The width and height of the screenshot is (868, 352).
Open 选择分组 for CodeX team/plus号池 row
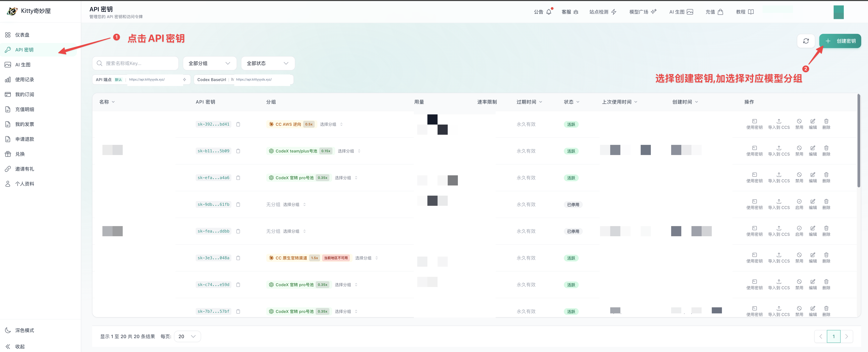pyautogui.click(x=349, y=151)
